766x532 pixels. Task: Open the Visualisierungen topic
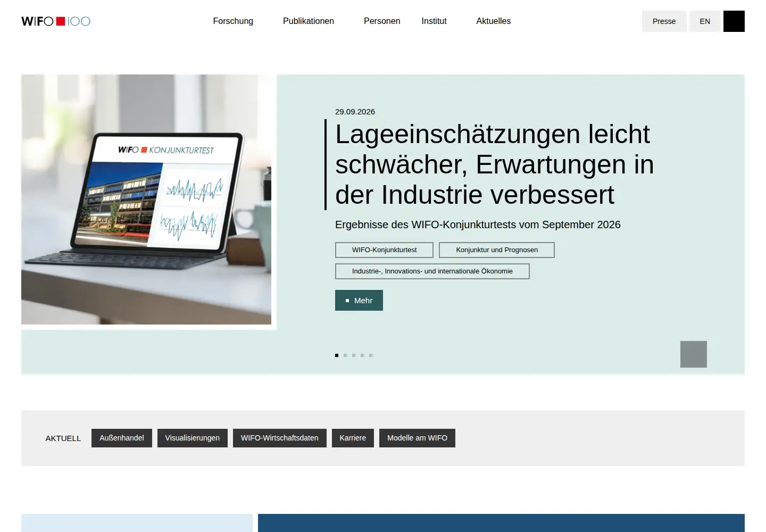(x=193, y=438)
